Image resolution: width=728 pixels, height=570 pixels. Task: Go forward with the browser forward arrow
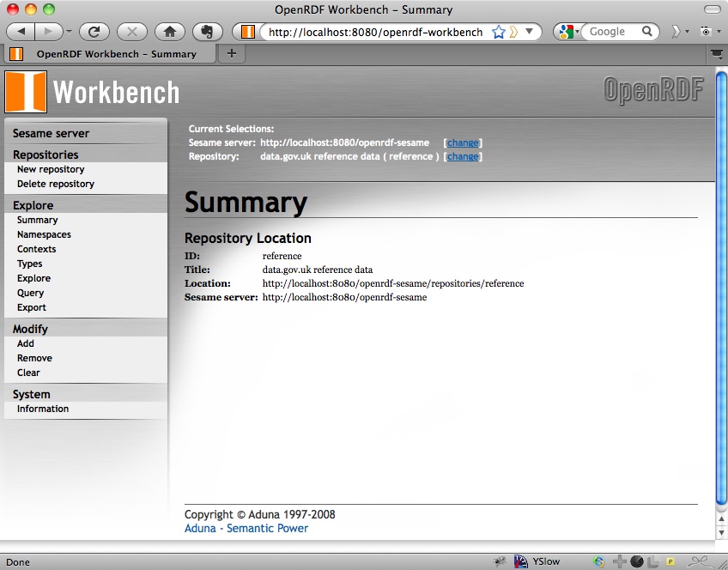point(48,32)
